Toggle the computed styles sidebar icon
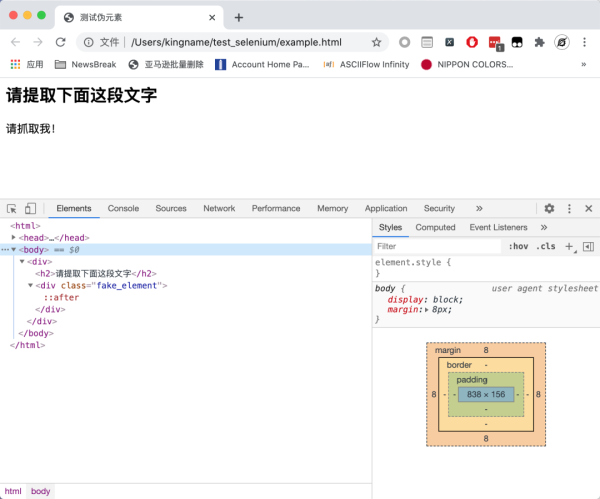Screen dimensions: 600x499 (x=588, y=246)
